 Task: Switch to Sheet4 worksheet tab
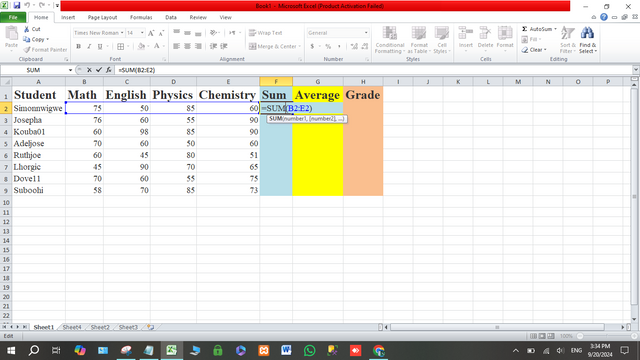pyautogui.click(x=72, y=327)
